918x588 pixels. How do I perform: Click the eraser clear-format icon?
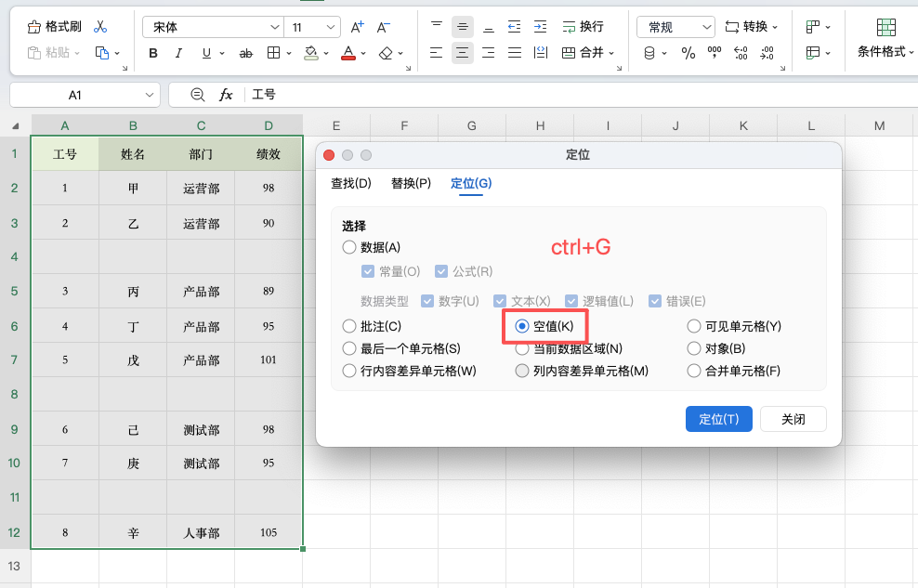point(386,53)
